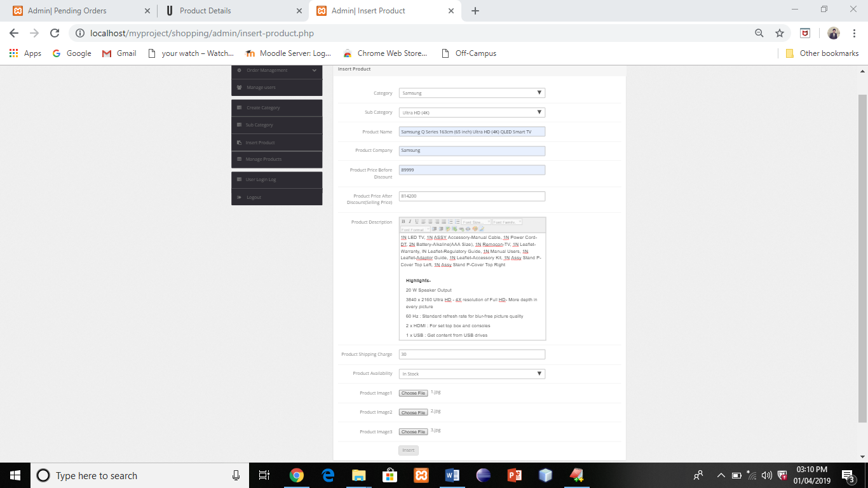Screen dimensions: 868x488
Task: Open Microsoft Word from taskbar
Action: [x=452, y=475]
